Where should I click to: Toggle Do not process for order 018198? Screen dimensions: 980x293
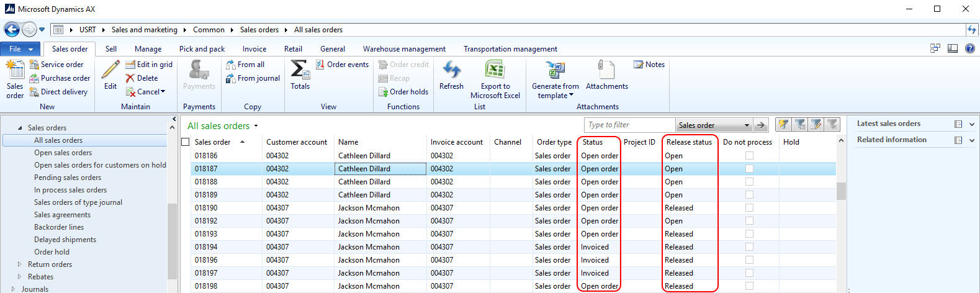749,286
